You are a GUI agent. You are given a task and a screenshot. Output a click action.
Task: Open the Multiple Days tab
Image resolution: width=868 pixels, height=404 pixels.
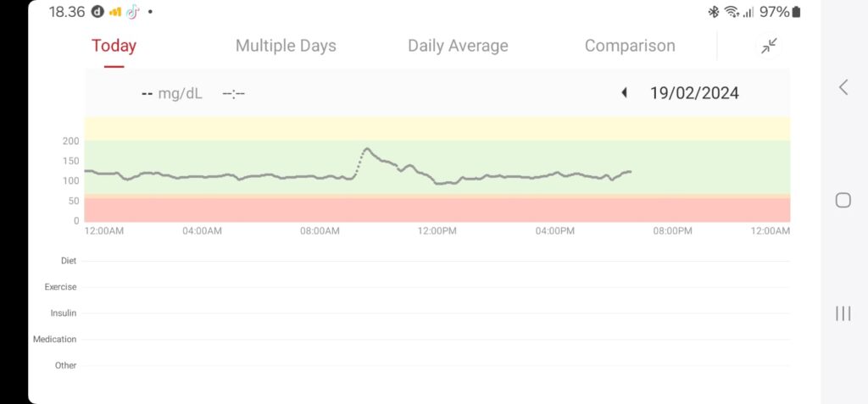click(286, 46)
